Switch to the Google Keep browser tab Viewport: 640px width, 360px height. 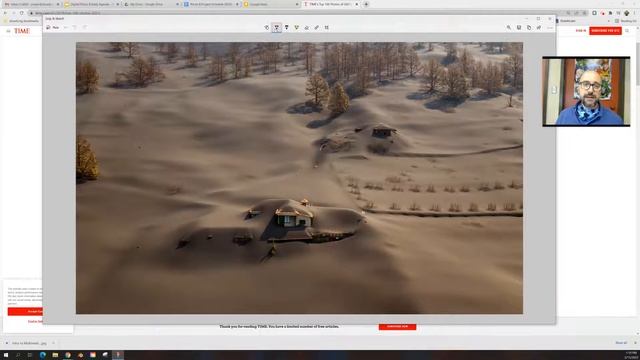272,4
